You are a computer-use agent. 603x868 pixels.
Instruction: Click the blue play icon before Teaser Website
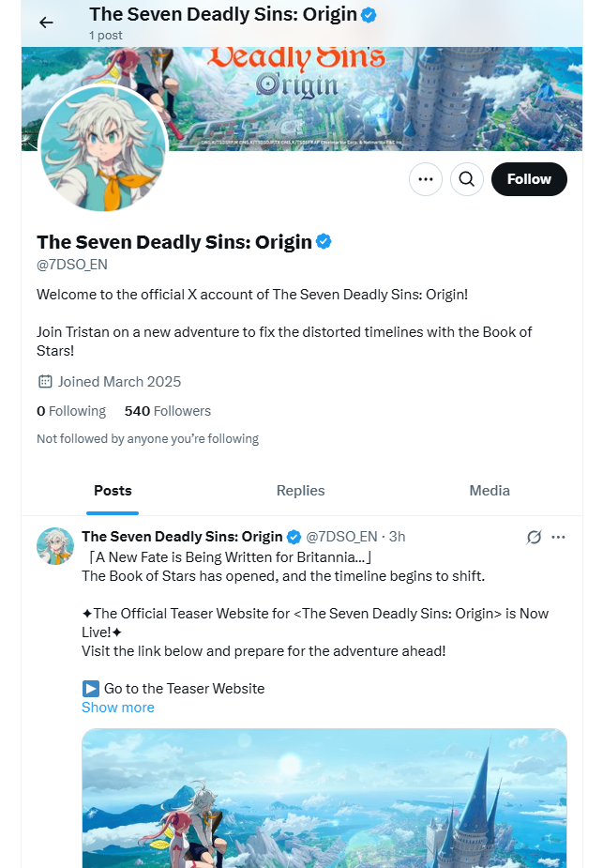(x=90, y=688)
